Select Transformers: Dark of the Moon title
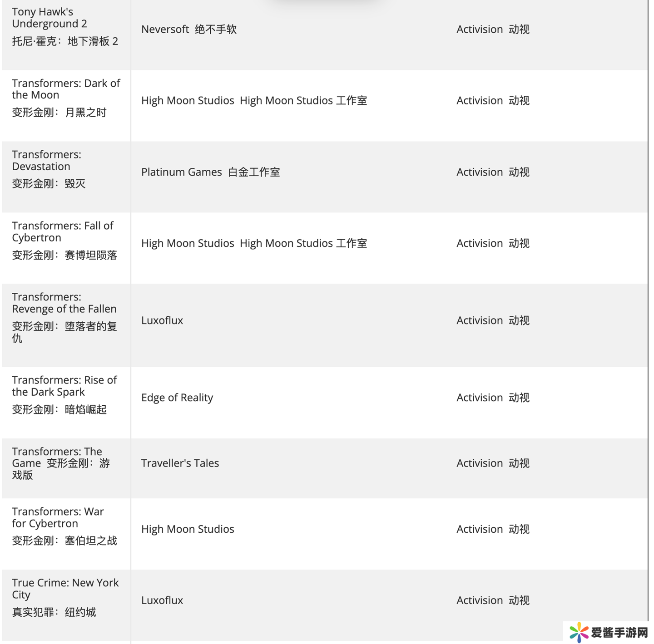The height and width of the screenshot is (644, 654). [x=66, y=89]
